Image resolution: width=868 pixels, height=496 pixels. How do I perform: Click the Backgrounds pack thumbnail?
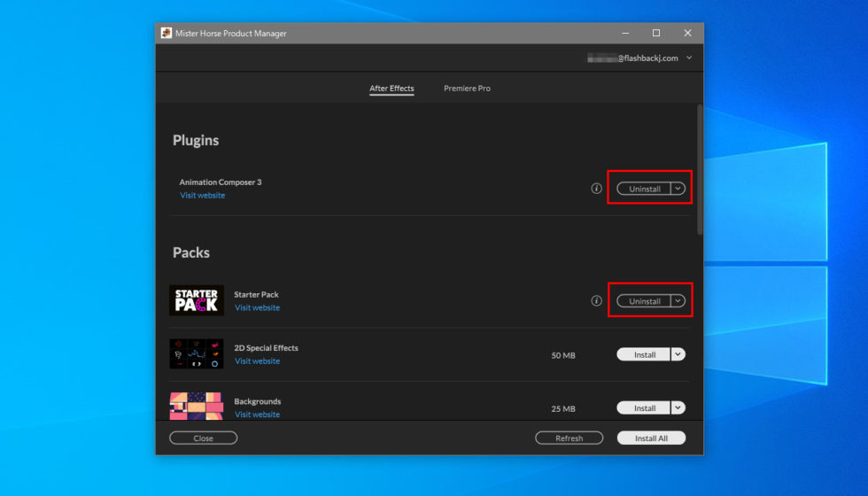pyautogui.click(x=196, y=406)
